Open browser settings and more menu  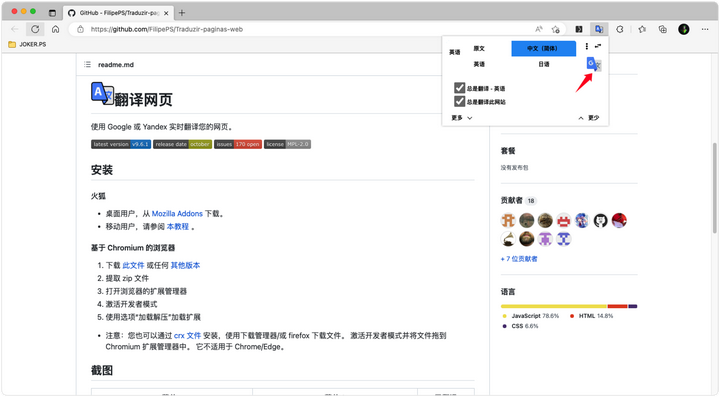click(x=705, y=29)
